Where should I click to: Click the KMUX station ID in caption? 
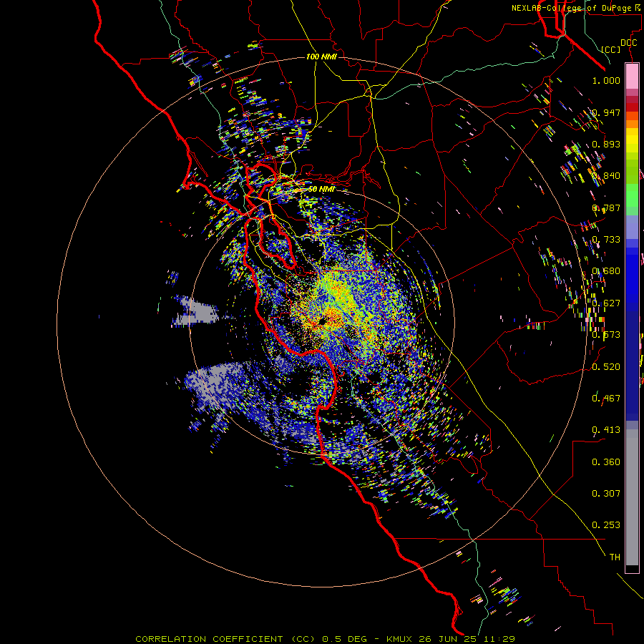[x=401, y=639]
